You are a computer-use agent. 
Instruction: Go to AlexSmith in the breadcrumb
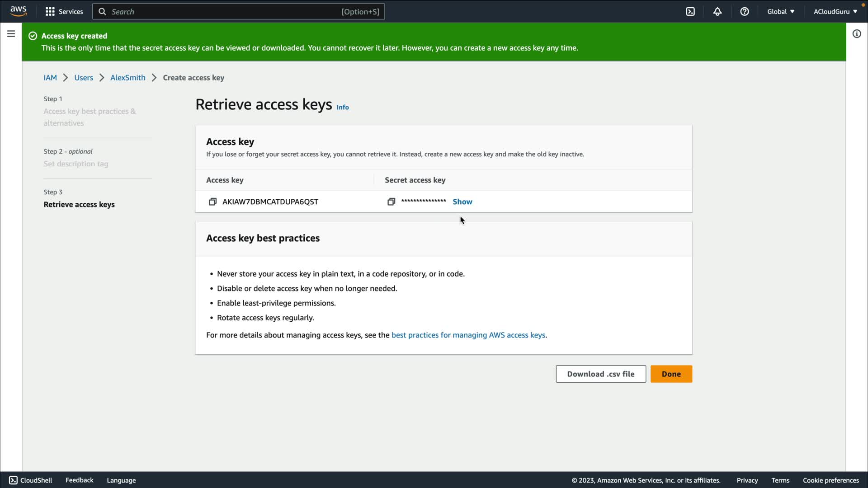[x=128, y=78]
